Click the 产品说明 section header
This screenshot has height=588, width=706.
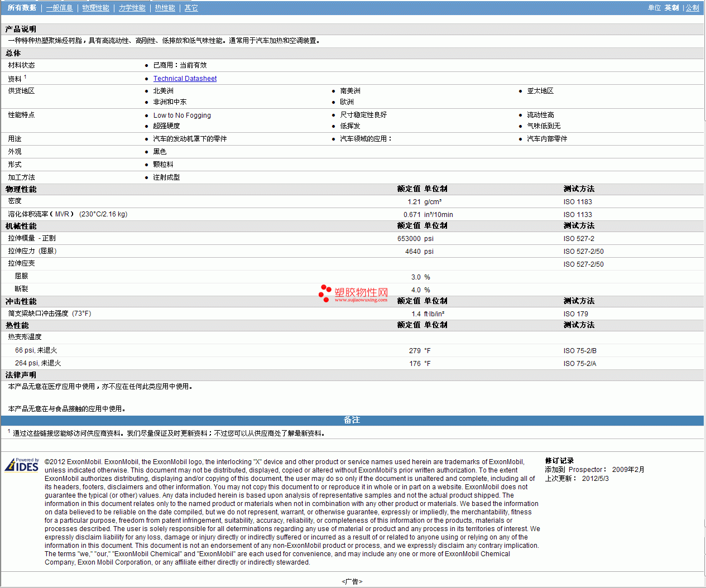coord(21,29)
